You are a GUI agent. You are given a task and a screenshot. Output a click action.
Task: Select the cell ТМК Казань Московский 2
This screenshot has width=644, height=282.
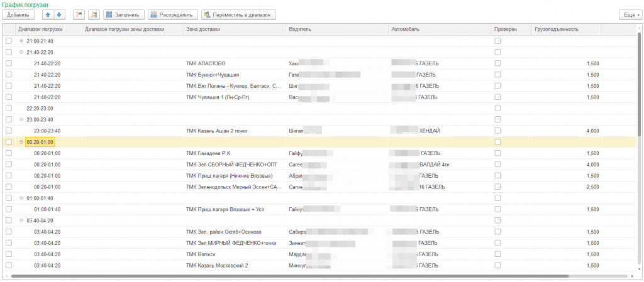click(235, 265)
